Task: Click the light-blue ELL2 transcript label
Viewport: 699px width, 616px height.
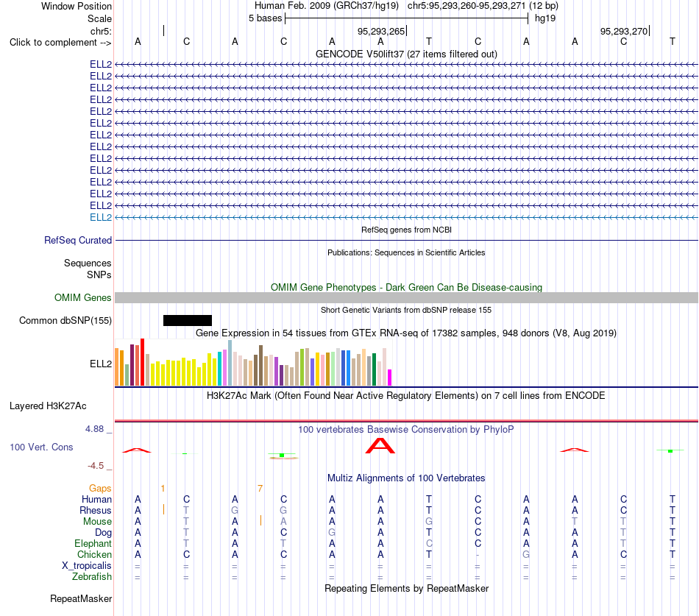Action: [x=101, y=217]
